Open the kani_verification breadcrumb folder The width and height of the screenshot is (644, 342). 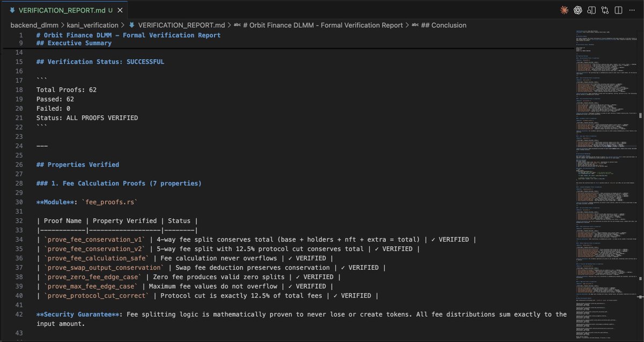point(93,25)
